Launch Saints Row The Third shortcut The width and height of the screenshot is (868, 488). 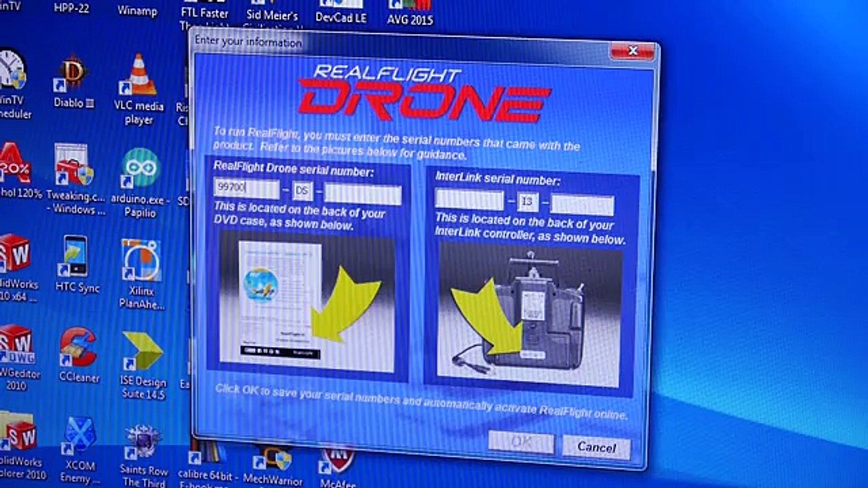[144, 455]
